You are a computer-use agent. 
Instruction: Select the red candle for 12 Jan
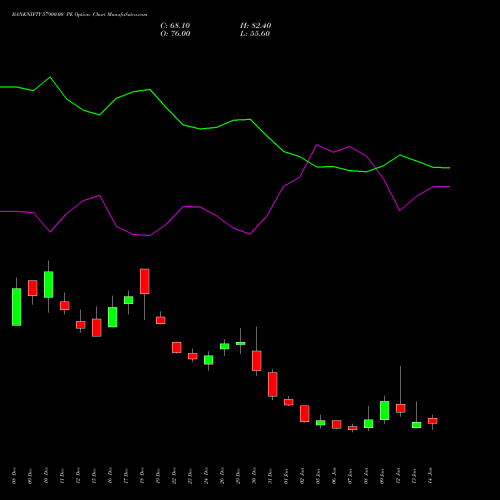tap(401, 408)
